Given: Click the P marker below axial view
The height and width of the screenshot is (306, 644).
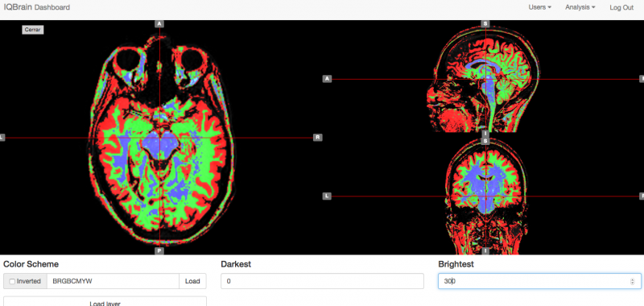Looking at the screenshot, I should tap(159, 250).
